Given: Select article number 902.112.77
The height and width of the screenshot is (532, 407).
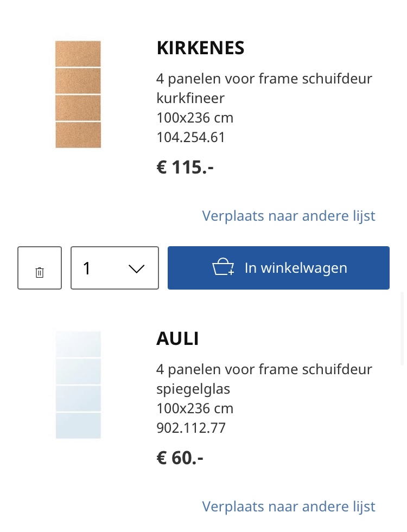Looking at the screenshot, I should (x=191, y=428).
